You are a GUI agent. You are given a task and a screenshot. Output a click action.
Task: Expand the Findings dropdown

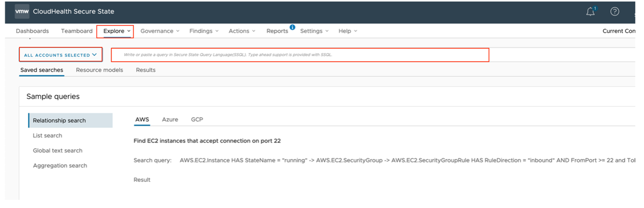click(x=204, y=31)
